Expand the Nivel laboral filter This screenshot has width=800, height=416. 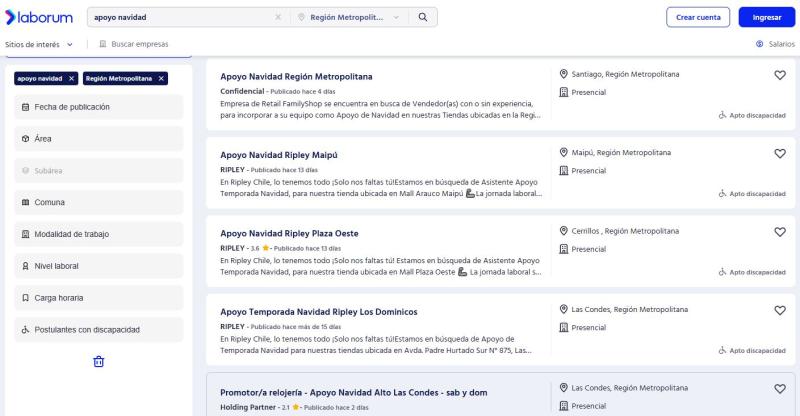coord(98,266)
